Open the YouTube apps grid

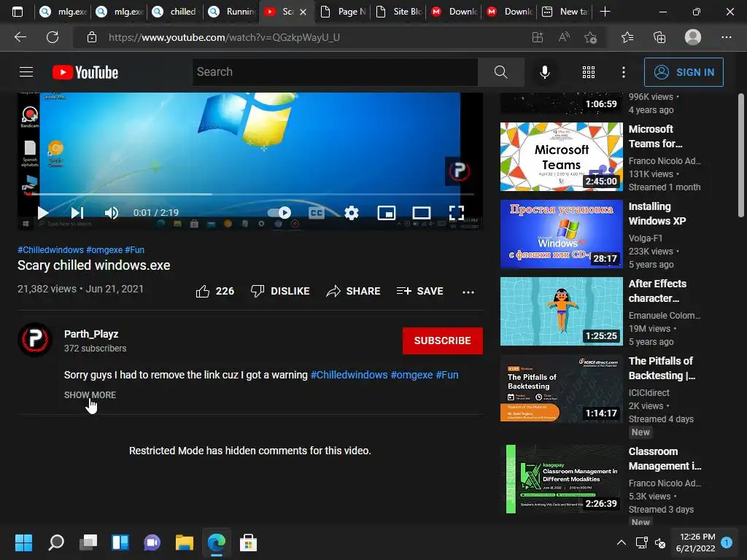[x=589, y=72]
